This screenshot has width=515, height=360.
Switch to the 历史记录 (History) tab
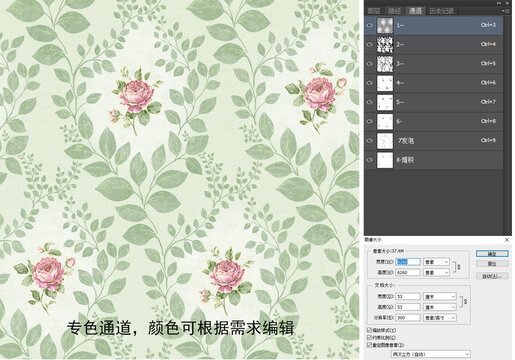pyautogui.click(x=442, y=11)
